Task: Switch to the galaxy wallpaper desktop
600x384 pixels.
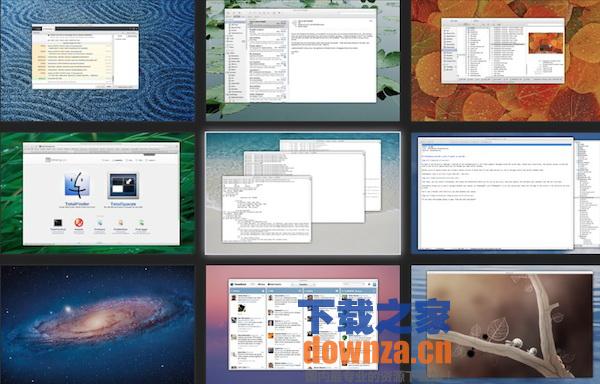Action: coord(98,325)
